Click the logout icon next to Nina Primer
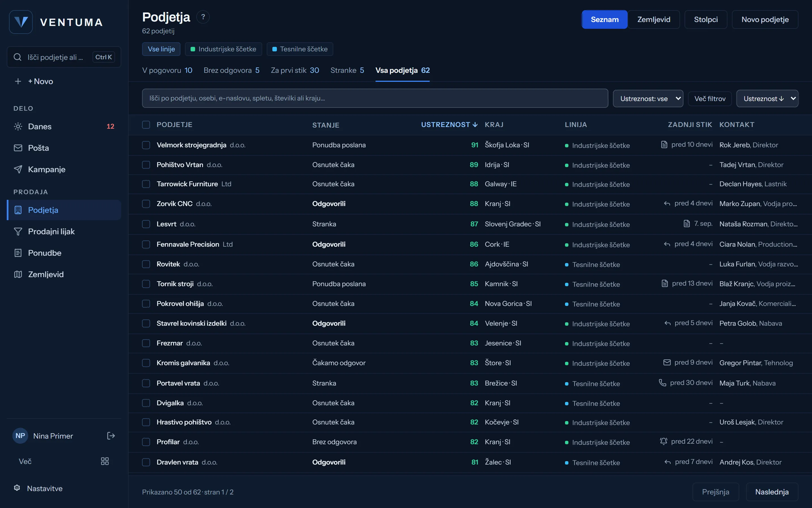 click(x=111, y=436)
